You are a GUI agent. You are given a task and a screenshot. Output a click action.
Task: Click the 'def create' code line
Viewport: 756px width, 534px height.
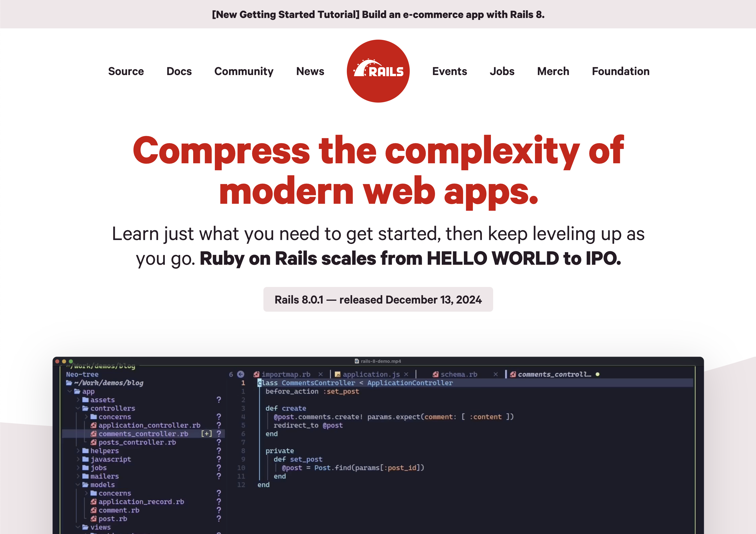click(x=286, y=408)
